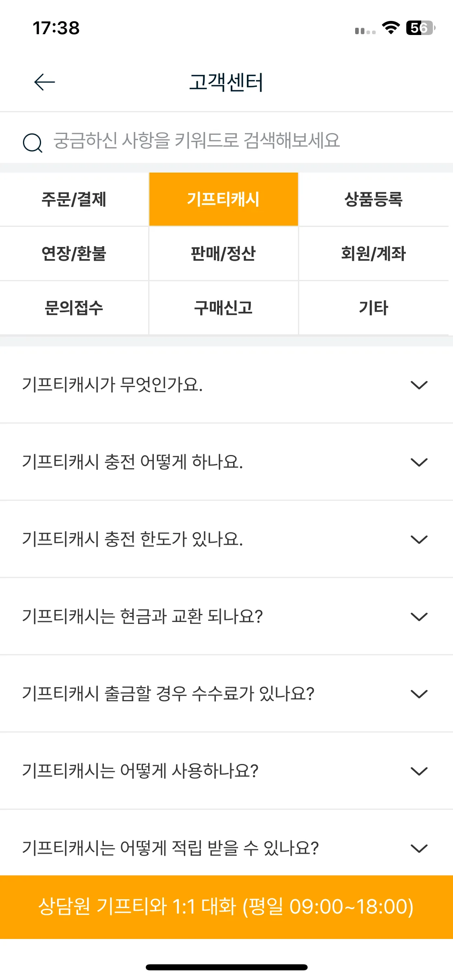453x980 pixels.
Task: Open the question 기프티캐시는 어떻게 사용하나요?
Action: point(226,771)
